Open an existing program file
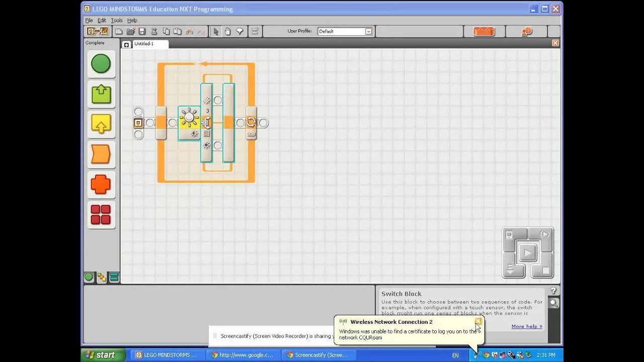Viewport: 644px width, 362px height. coord(131,31)
